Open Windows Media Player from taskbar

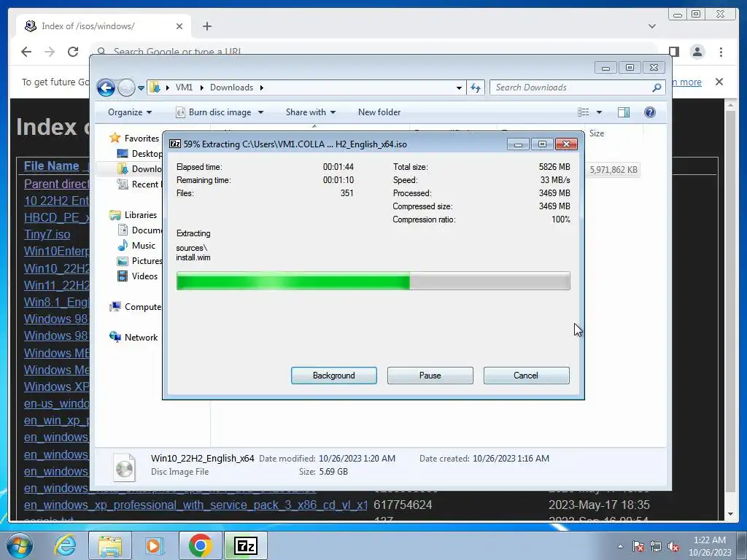click(x=154, y=545)
